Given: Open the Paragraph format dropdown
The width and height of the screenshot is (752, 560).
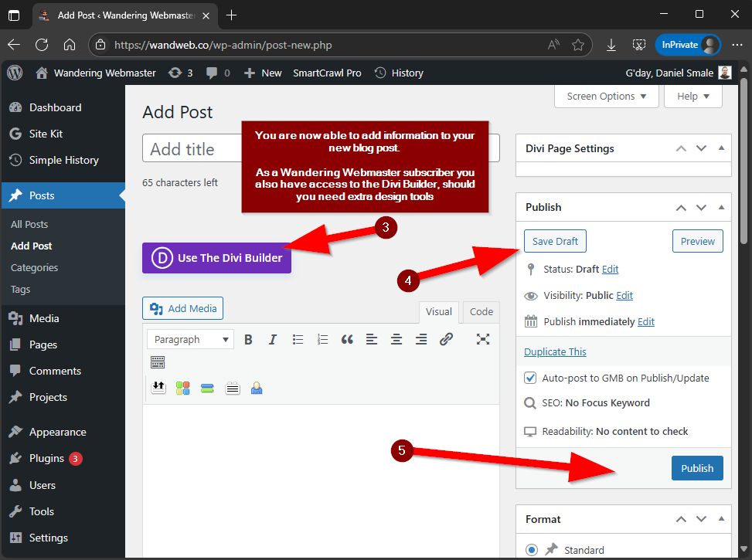Looking at the screenshot, I should click(x=191, y=339).
